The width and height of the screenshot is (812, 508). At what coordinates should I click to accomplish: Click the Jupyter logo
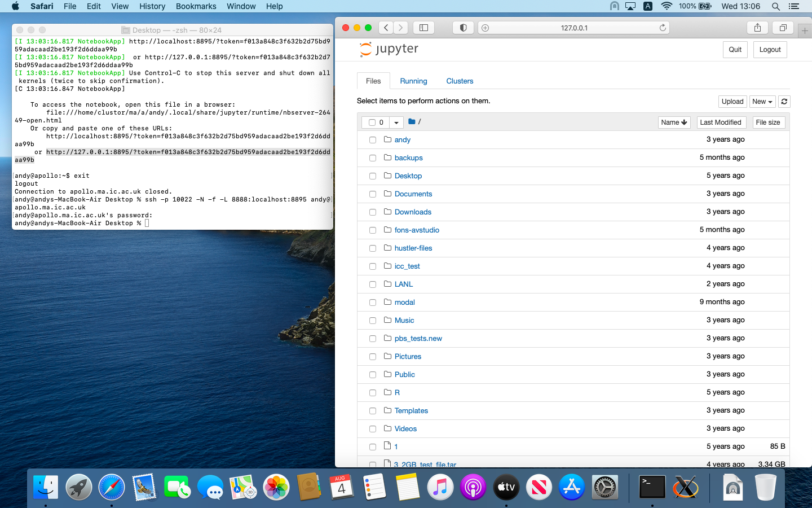pos(389,49)
